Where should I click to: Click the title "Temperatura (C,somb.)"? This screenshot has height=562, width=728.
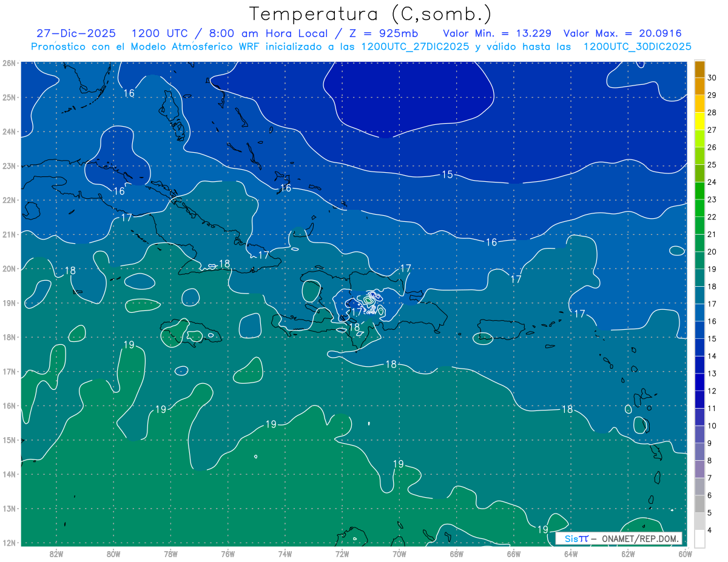click(x=370, y=14)
